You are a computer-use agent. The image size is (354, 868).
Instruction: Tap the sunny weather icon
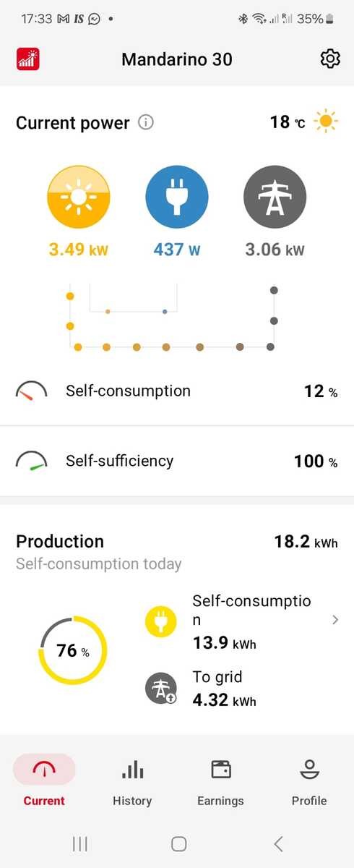(x=326, y=122)
